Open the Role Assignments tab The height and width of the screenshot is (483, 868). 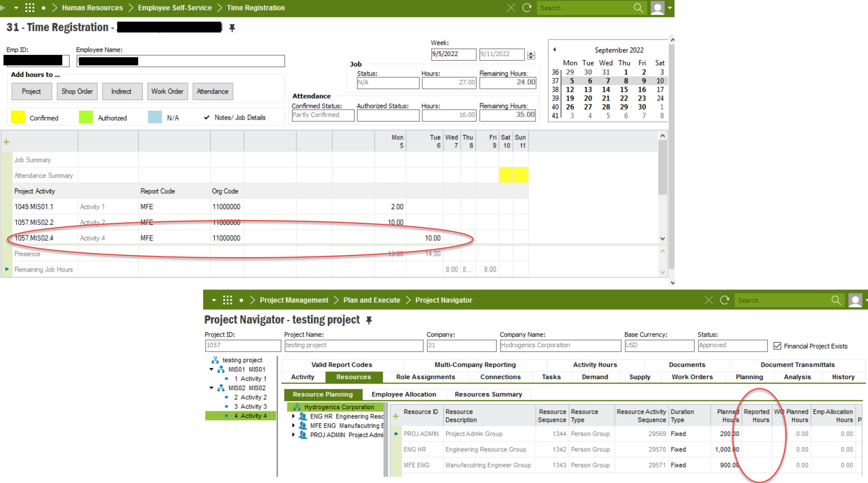(x=425, y=377)
